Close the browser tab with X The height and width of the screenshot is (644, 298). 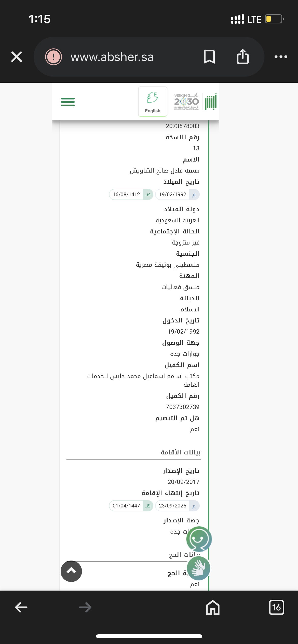click(17, 57)
